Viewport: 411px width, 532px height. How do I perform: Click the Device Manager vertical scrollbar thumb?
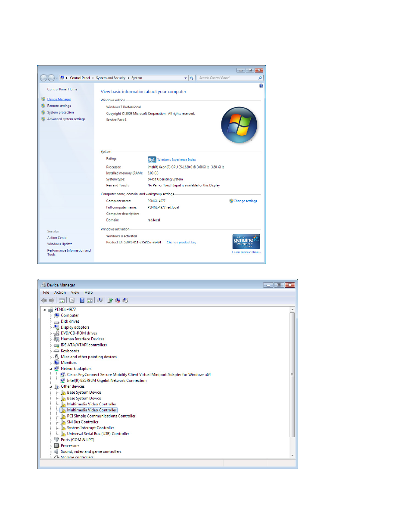pyautogui.click(x=292, y=375)
